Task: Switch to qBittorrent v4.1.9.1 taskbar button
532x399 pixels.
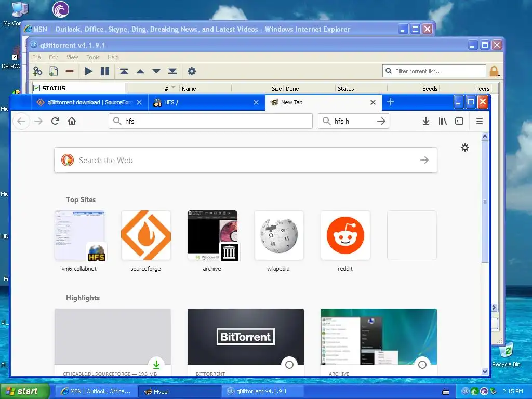Action: click(x=263, y=392)
